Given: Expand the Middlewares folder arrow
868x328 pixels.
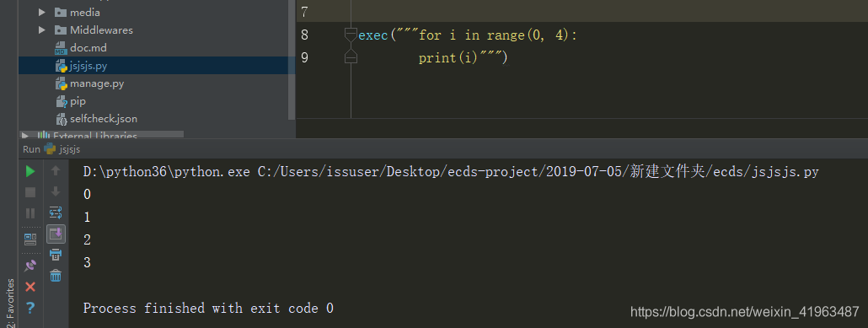Looking at the screenshot, I should (42, 30).
